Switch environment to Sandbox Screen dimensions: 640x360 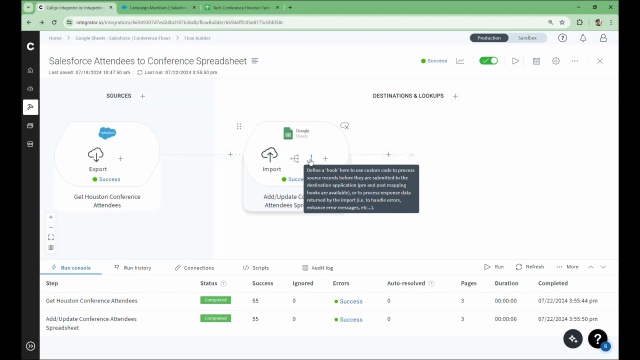527,38
